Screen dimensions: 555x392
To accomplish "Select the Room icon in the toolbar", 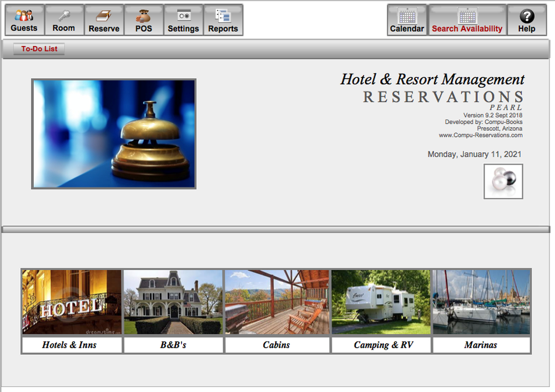I will (x=64, y=19).
